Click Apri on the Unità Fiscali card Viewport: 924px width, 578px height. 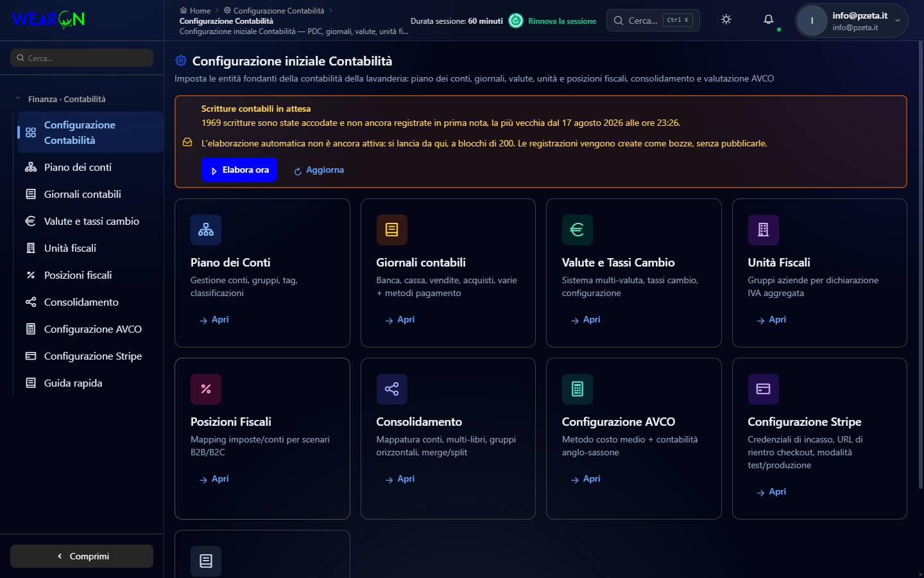(x=771, y=319)
